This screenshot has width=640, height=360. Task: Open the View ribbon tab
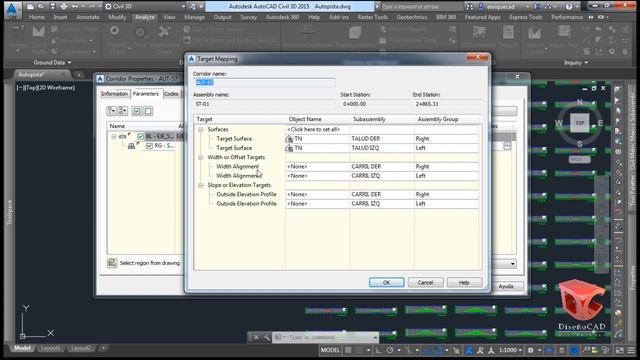(x=169, y=17)
